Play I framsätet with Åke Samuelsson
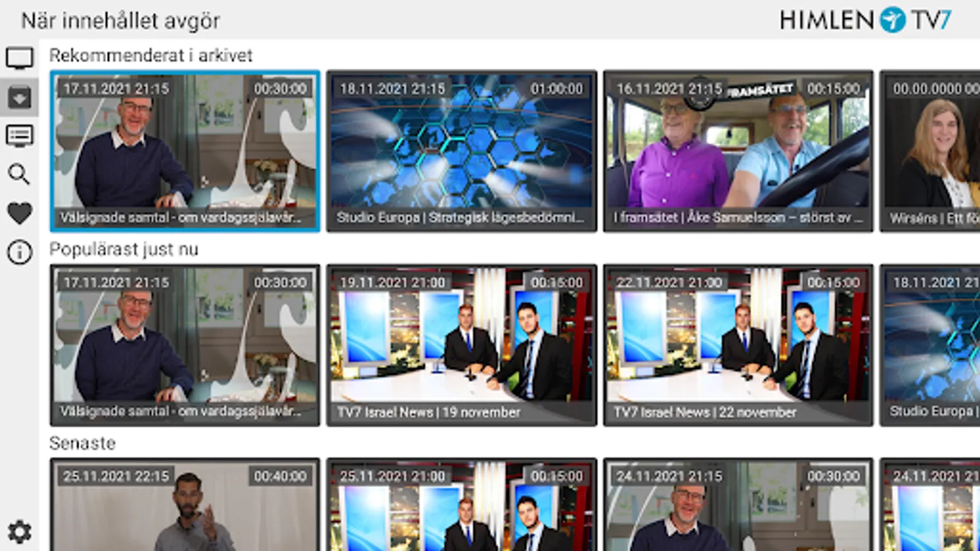The image size is (980, 551). tap(738, 151)
